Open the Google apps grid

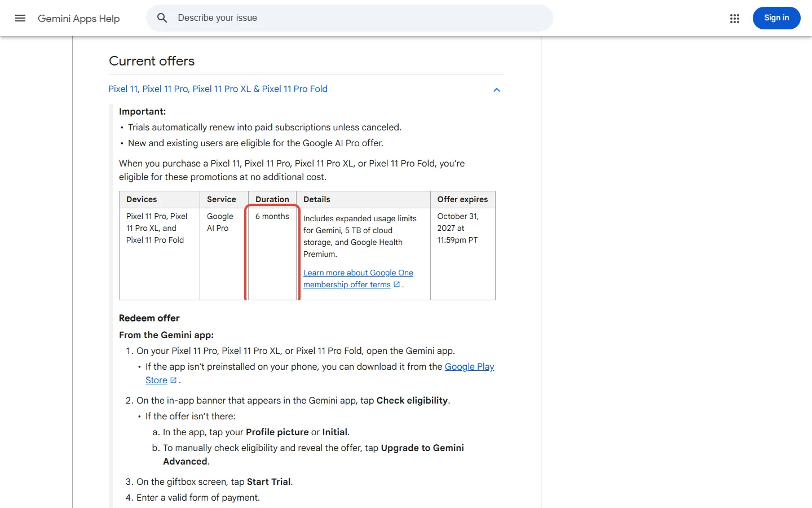734,19
